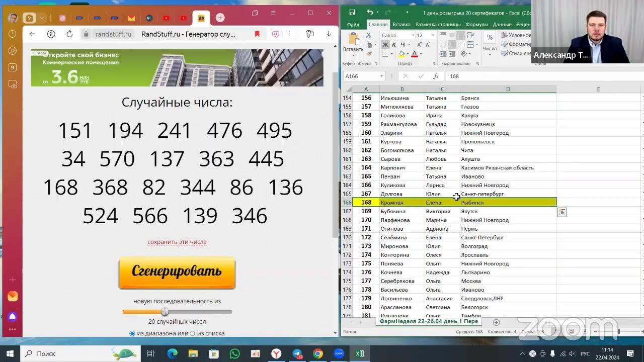The height and width of the screenshot is (362, 644).
Task: Switch to the Формулы ribbon tab
Action: click(476, 24)
